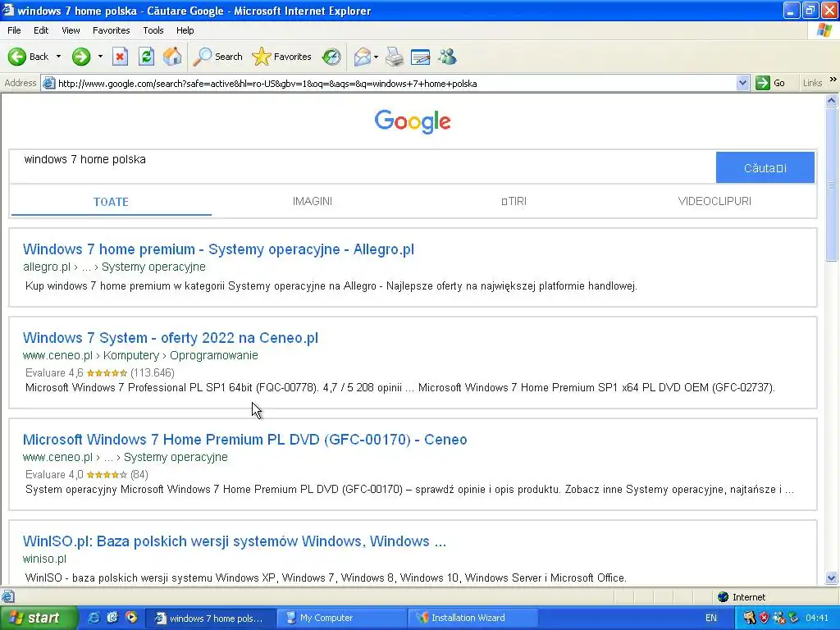Expand the Links toolbar chevron
The height and width of the screenshot is (630, 840).
[833, 80]
